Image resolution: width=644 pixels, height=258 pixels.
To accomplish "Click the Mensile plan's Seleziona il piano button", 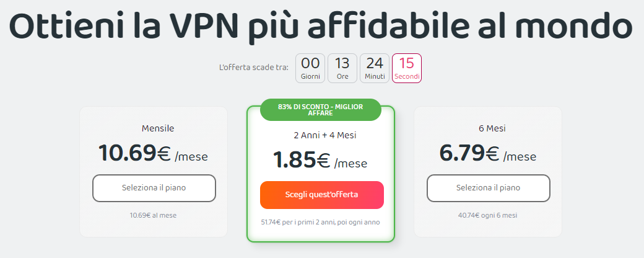I will [154, 188].
